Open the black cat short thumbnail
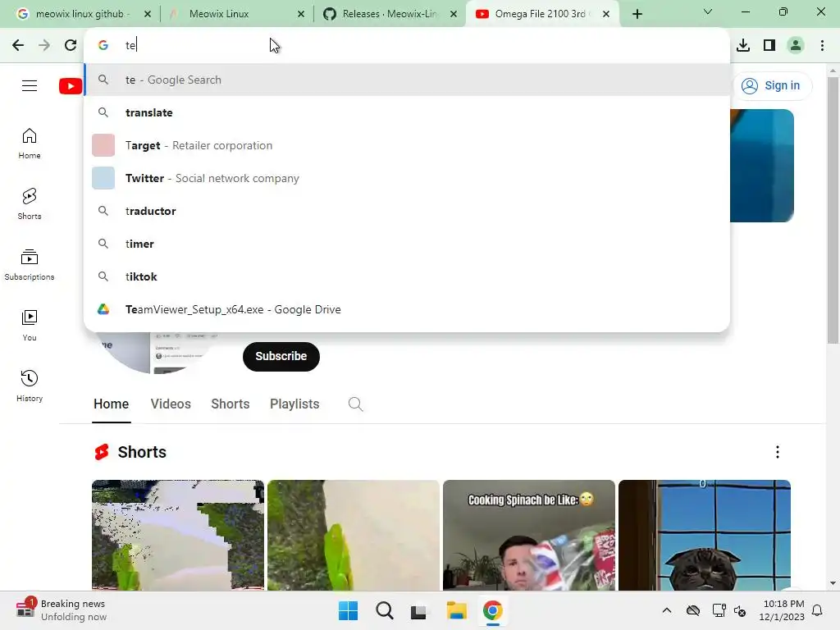840x630 pixels. (705, 535)
